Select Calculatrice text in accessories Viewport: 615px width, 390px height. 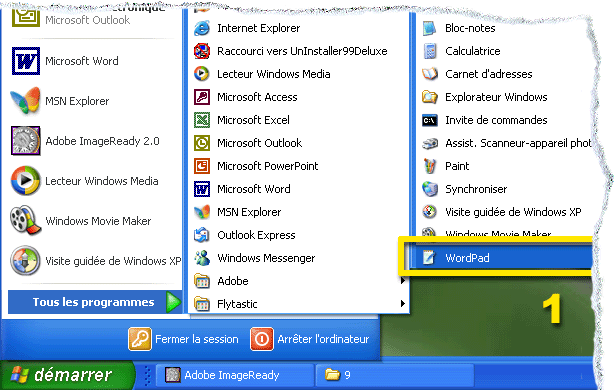click(x=473, y=51)
